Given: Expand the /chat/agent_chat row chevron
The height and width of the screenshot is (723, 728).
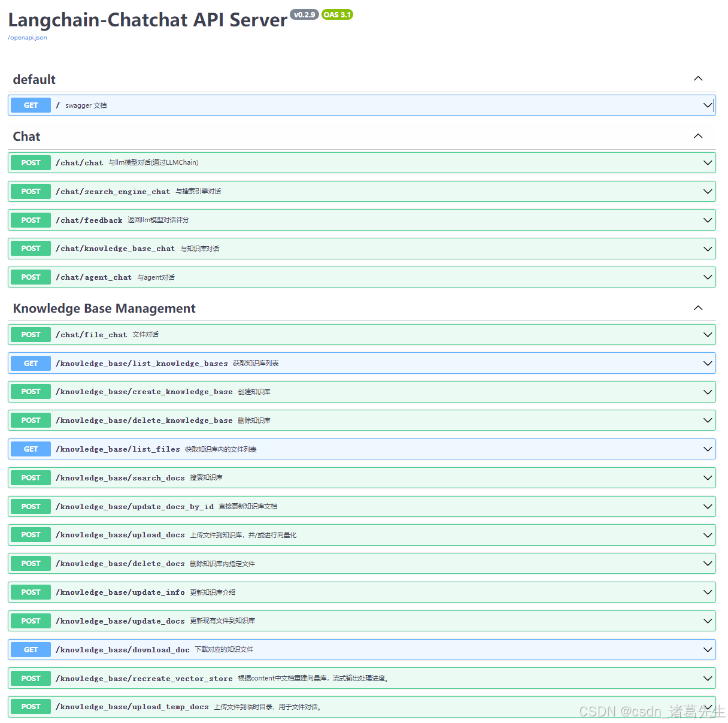Looking at the screenshot, I should (x=708, y=277).
